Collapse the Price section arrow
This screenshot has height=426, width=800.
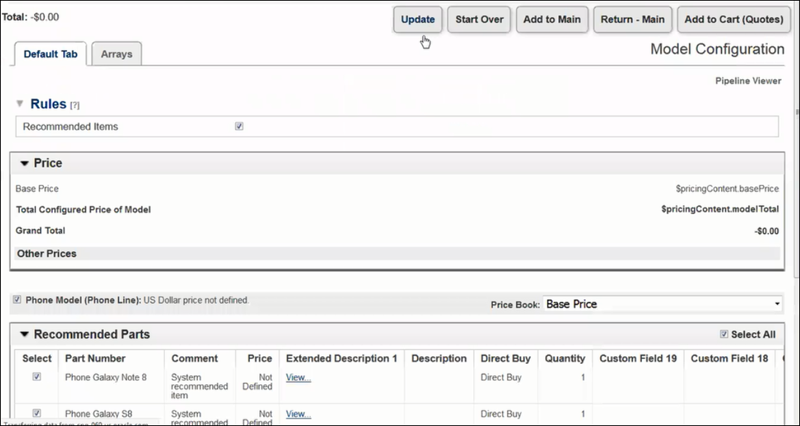[x=25, y=163]
